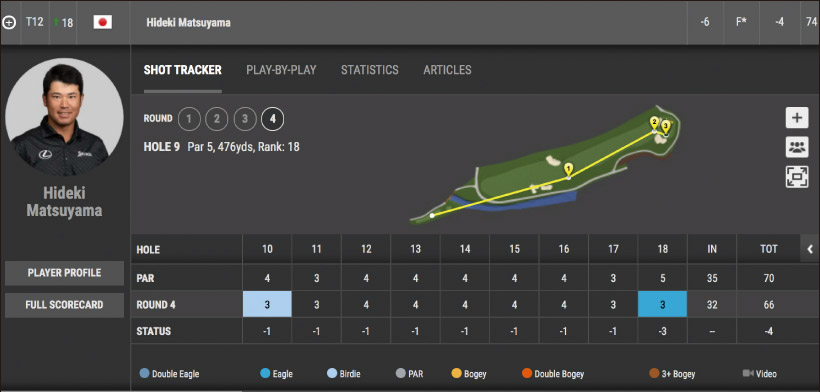
Task: Open the Full Scorecard button
Action: 64,305
